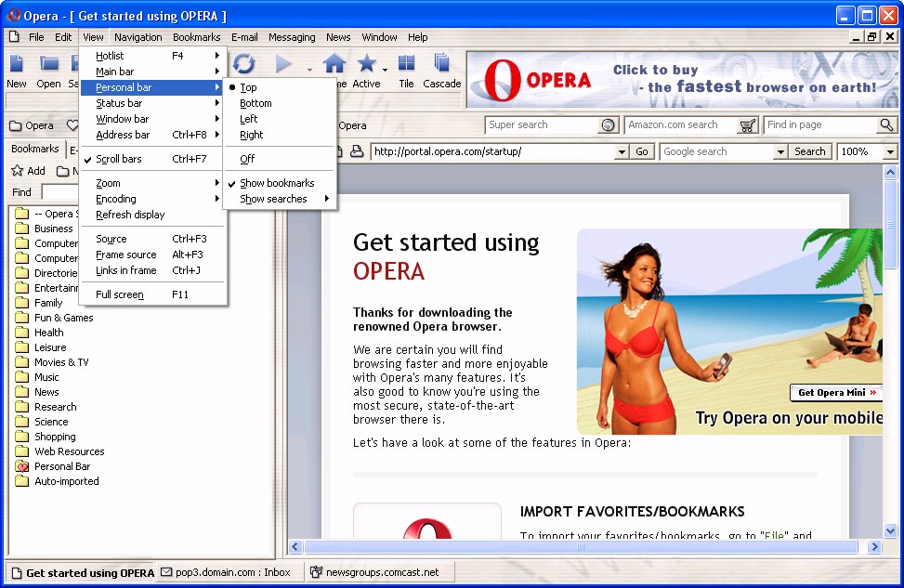Open the File menu

click(36, 37)
